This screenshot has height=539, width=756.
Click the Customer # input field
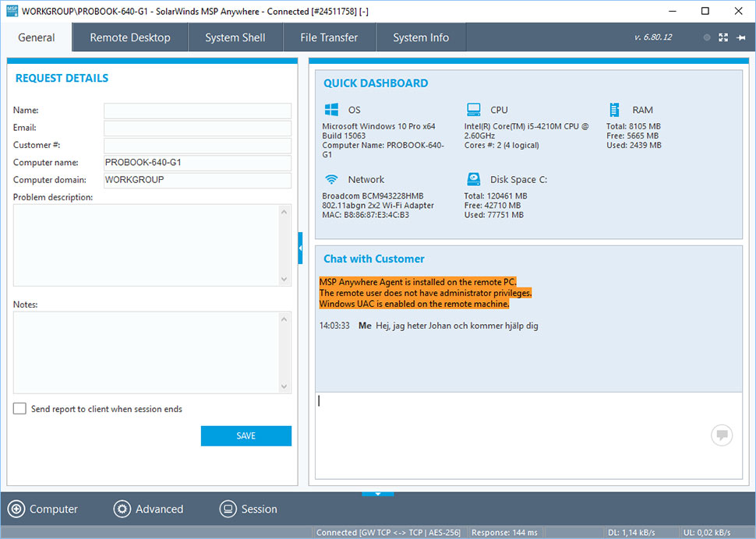[x=198, y=145]
